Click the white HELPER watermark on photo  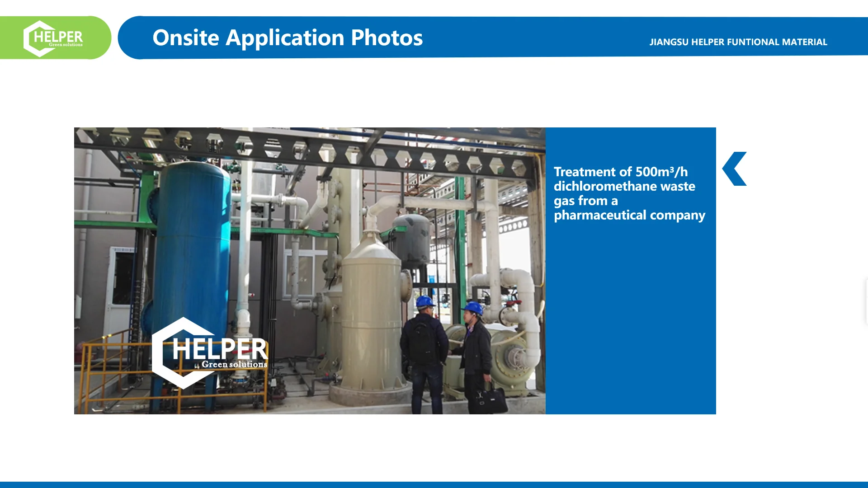(220, 348)
